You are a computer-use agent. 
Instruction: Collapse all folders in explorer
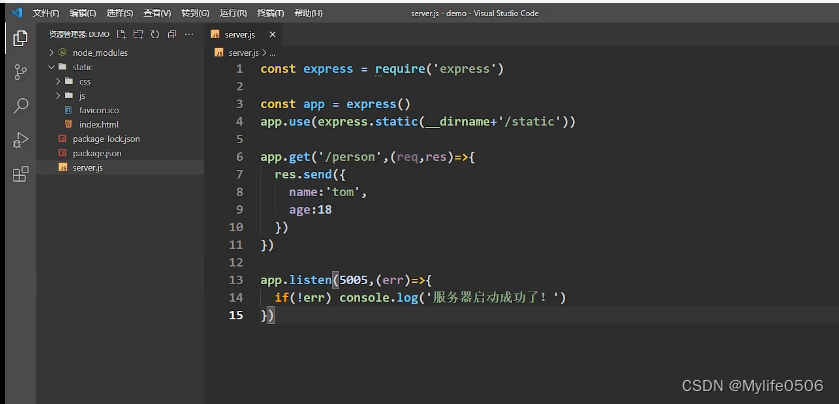171,34
